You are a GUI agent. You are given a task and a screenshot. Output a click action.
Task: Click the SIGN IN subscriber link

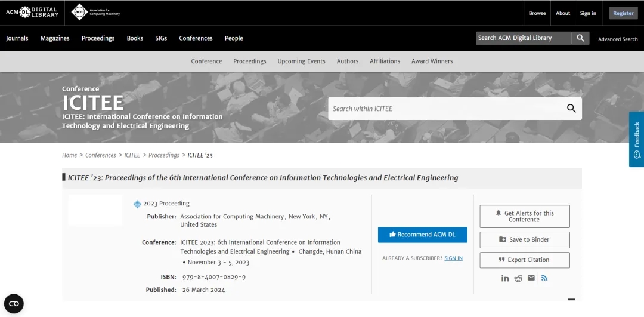pos(453,258)
